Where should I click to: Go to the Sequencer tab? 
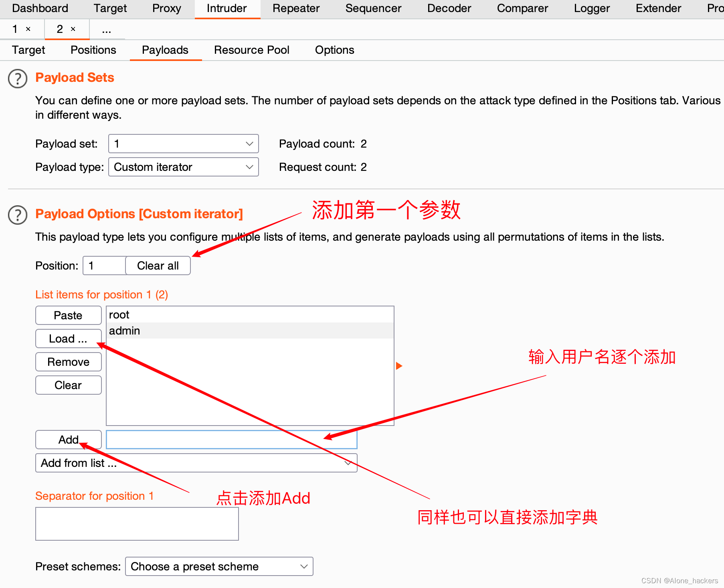point(373,8)
